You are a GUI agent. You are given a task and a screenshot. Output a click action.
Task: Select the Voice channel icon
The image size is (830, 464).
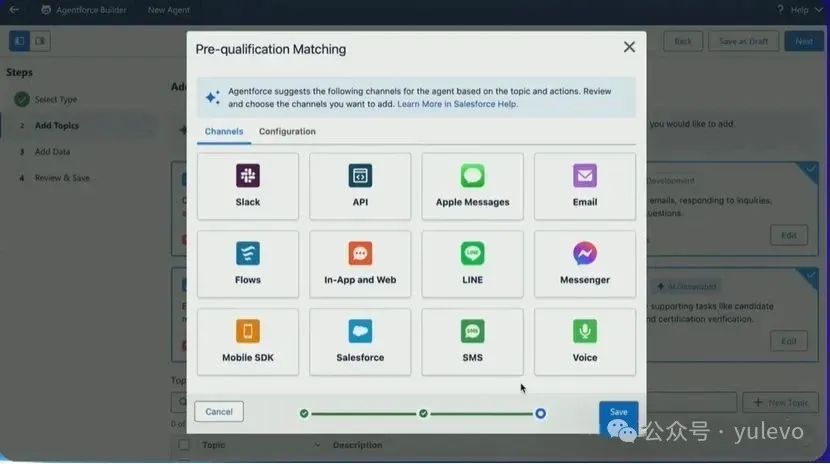[x=584, y=331]
